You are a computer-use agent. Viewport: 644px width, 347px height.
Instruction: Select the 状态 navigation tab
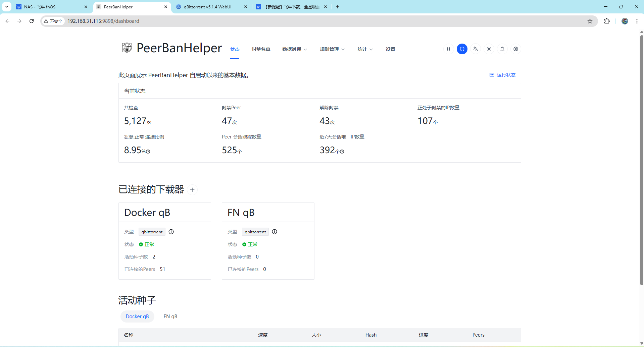click(x=235, y=49)
